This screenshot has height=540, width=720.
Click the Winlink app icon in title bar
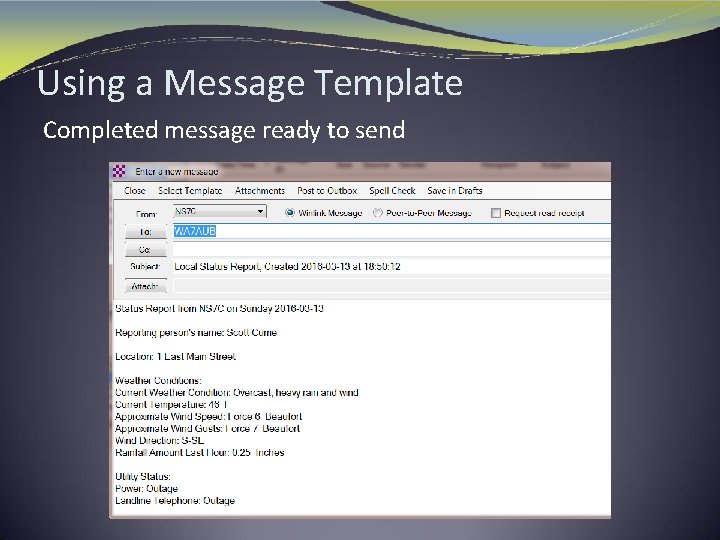click(119, 171)
